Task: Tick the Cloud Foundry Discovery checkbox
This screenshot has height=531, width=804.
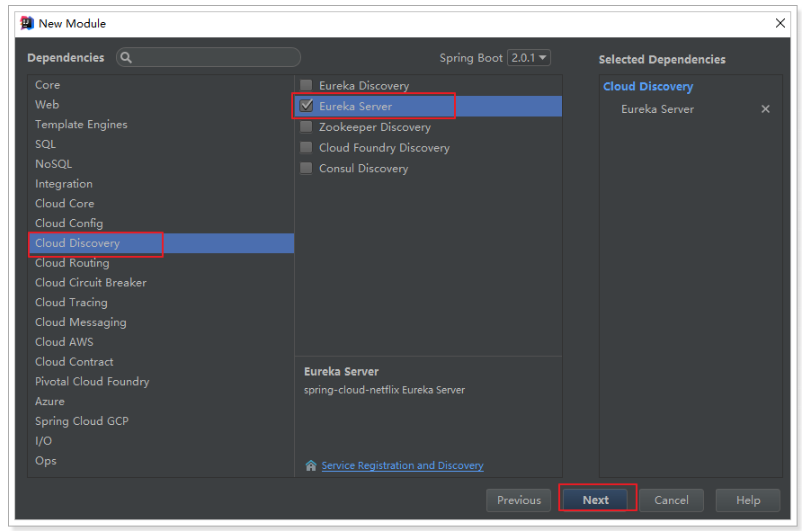Action: tap(306, 148)
